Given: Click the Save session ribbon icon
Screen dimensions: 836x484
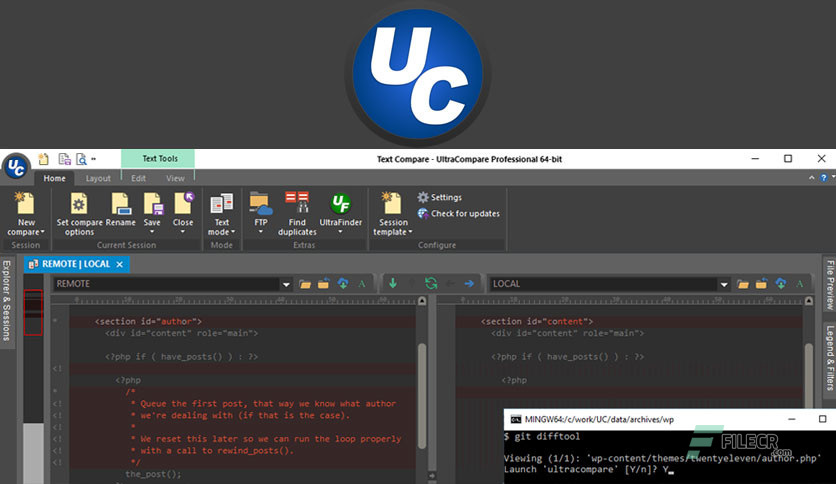Looking at the screenshot, I should (152, 204).
